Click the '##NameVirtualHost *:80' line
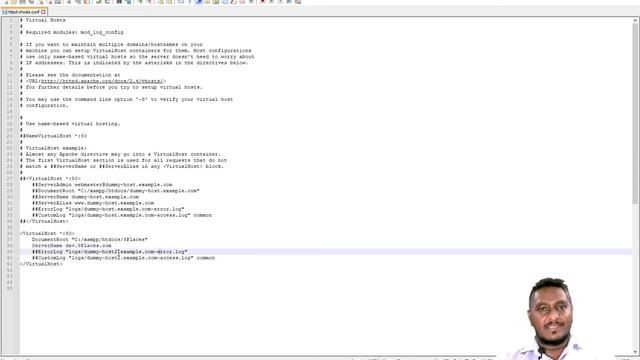 point(53,136)
